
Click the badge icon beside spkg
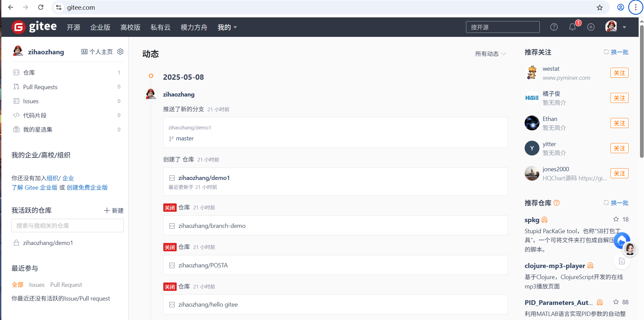pos(544,220)
